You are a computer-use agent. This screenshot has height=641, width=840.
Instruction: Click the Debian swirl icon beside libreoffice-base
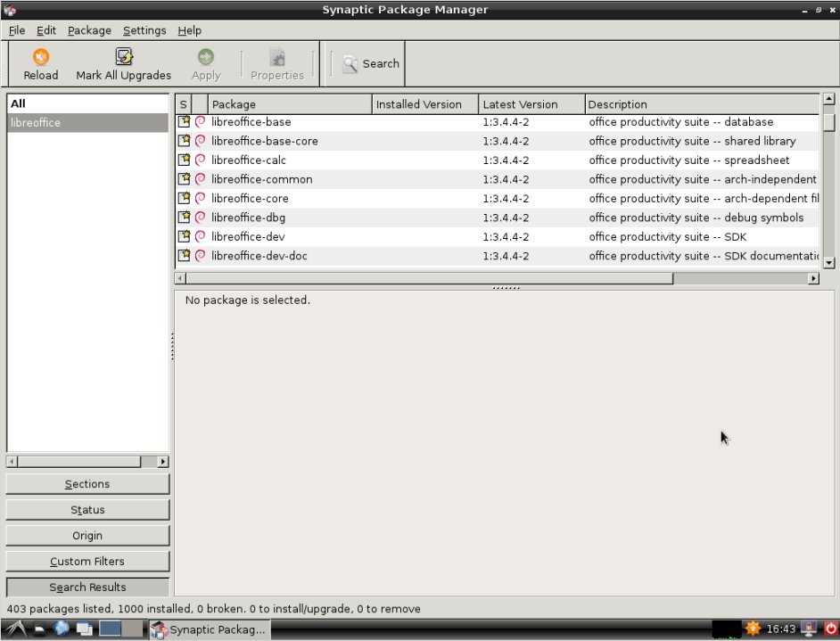pos(200,121)
